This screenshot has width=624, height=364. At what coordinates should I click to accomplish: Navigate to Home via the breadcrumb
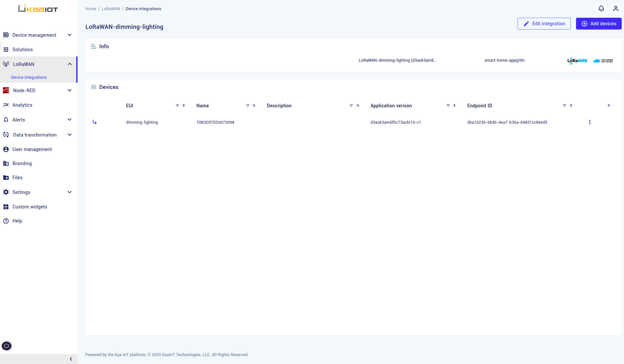[91, 9]
